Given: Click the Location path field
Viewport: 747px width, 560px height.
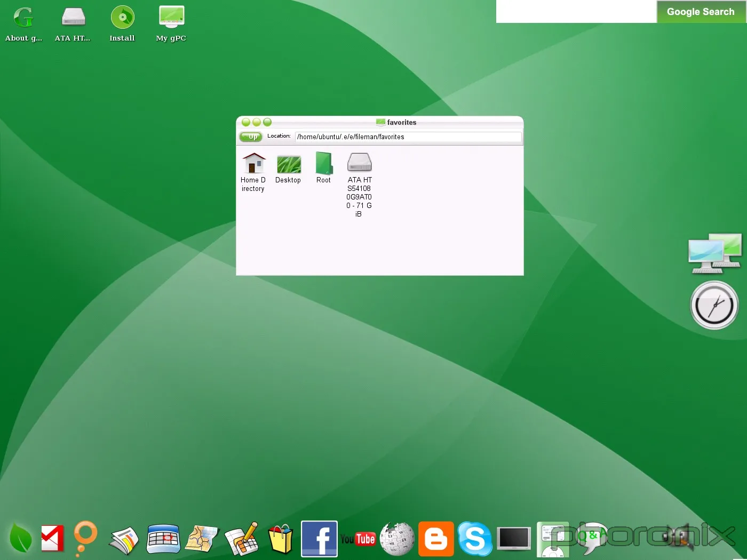Looking at the screenshot, I should tap(408, 137).
